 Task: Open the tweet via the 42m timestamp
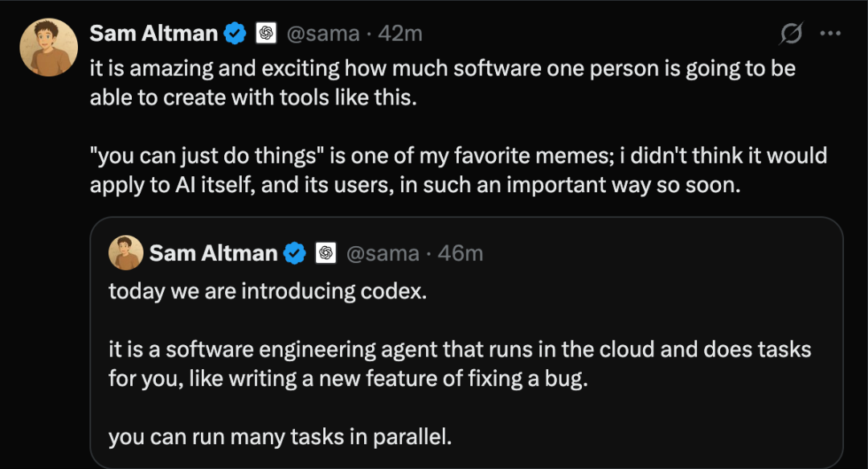[399, 34]
